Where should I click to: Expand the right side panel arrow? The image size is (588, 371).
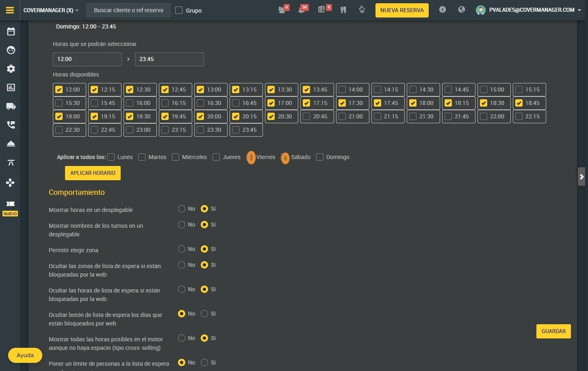click(581, 177)
